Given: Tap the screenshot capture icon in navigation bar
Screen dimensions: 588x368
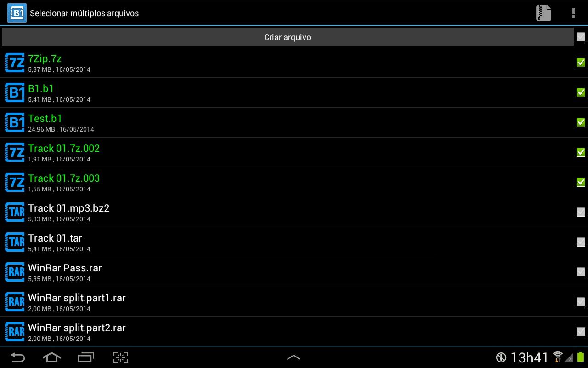Looking at the screenshot, I should (x=120, y=357).
